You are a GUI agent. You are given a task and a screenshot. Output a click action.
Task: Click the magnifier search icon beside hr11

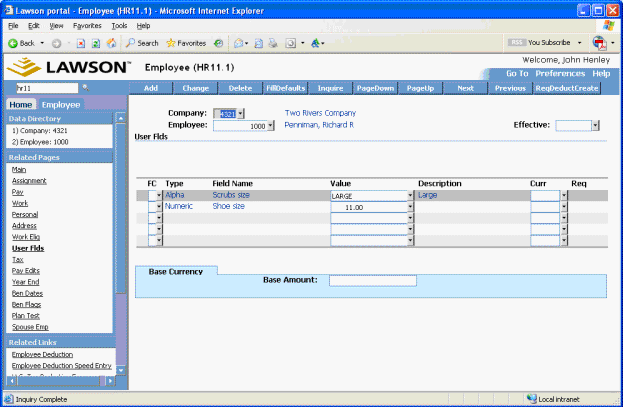(x=85, y=87)
